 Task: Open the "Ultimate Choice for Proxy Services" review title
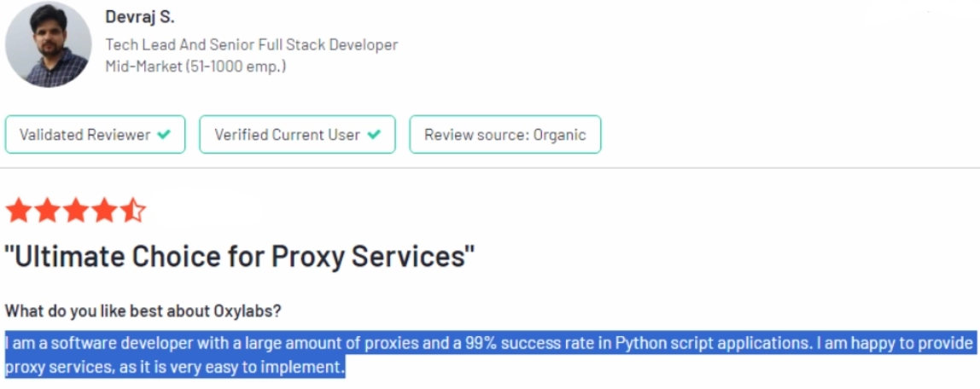[239, 257]
